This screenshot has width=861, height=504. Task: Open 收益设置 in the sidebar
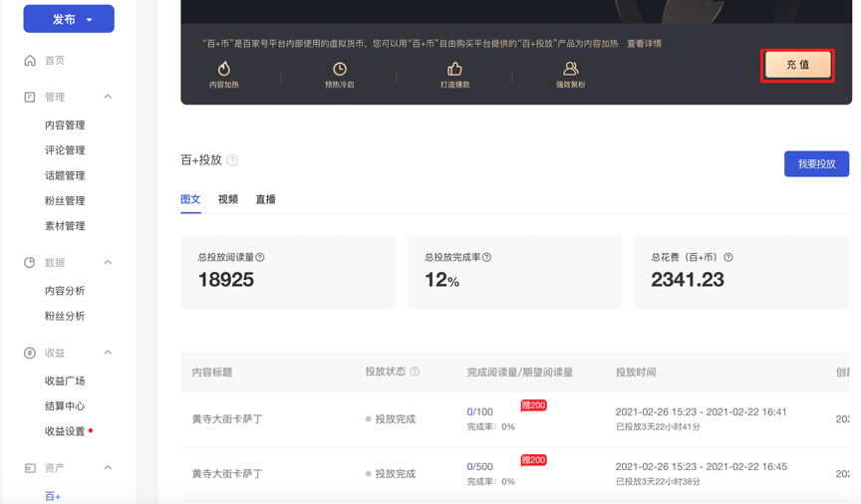(x=65, y=431)
